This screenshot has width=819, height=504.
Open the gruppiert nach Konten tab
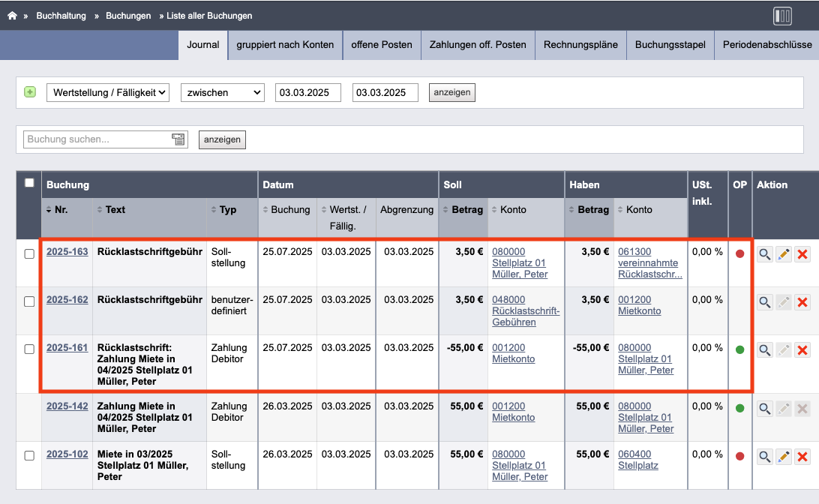(285, 45)
